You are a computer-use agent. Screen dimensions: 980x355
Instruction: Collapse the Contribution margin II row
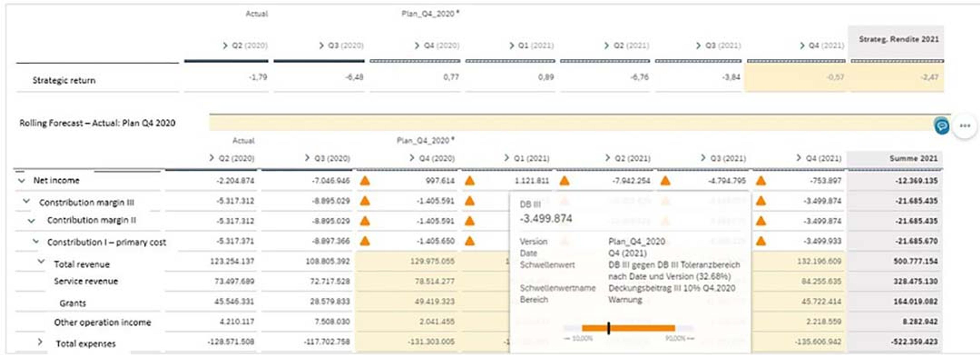[x=32, y=221]
